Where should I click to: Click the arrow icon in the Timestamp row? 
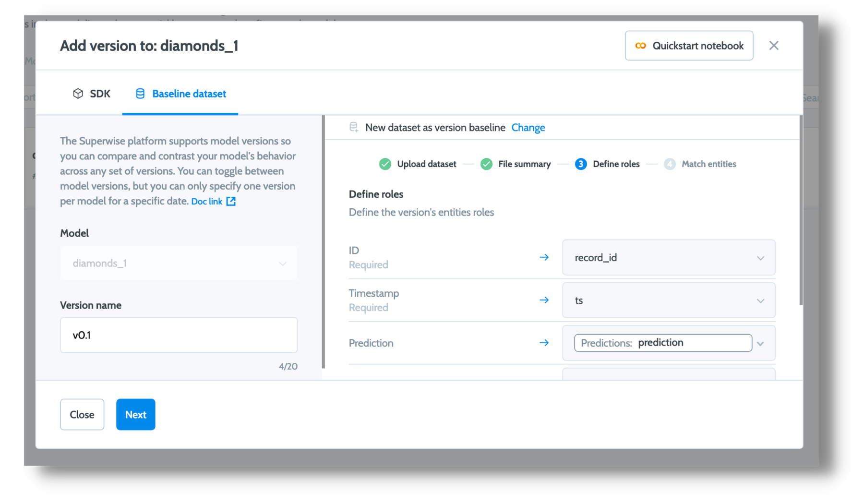click(544, 300)
